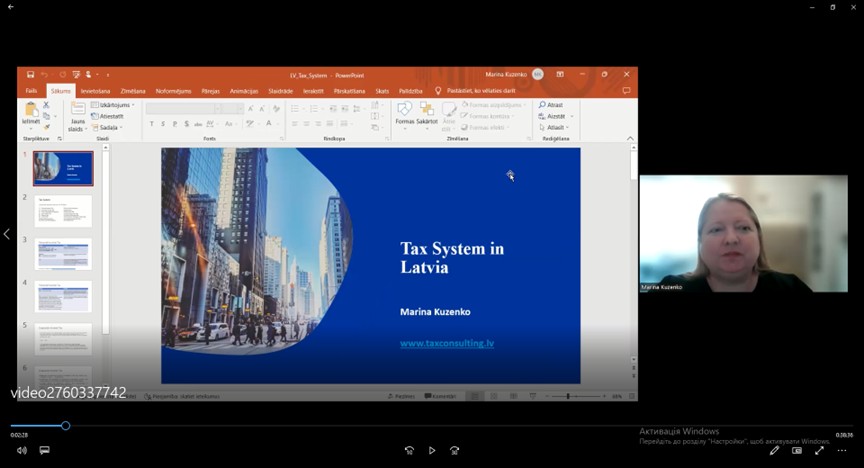Go back using top-left arrow

coord(10,7)
